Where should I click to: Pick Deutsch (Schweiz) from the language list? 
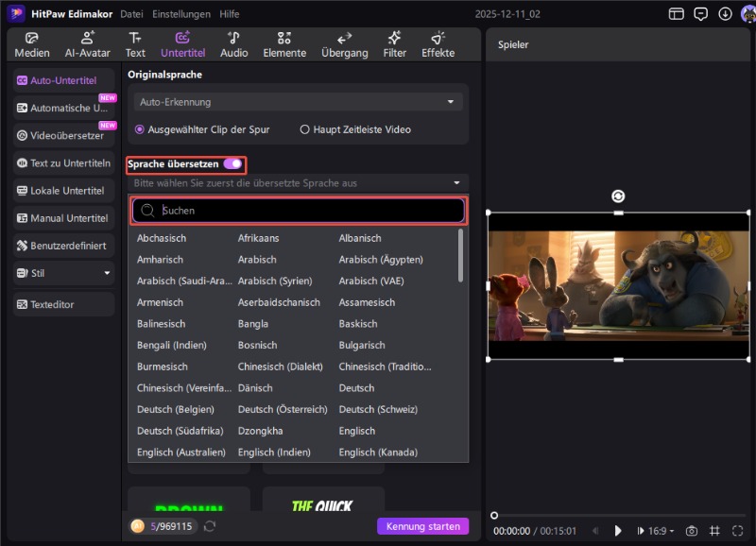click(370, 409)
